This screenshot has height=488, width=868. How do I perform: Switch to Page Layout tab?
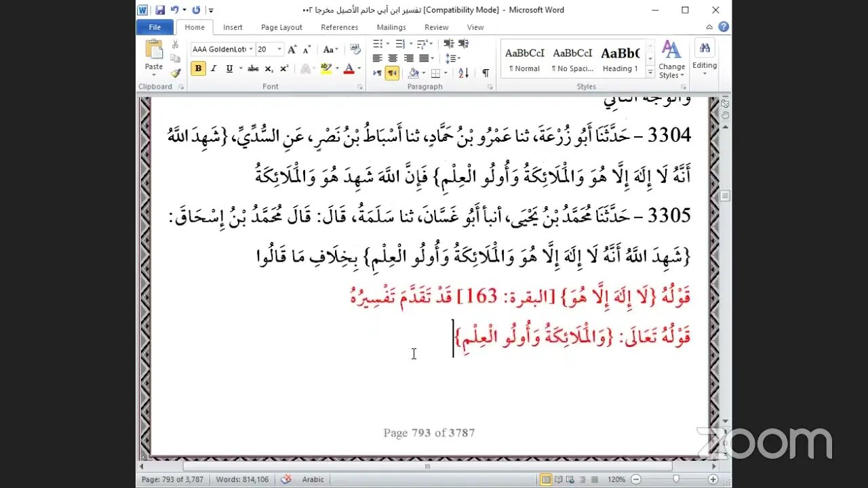tap(281, 27)
